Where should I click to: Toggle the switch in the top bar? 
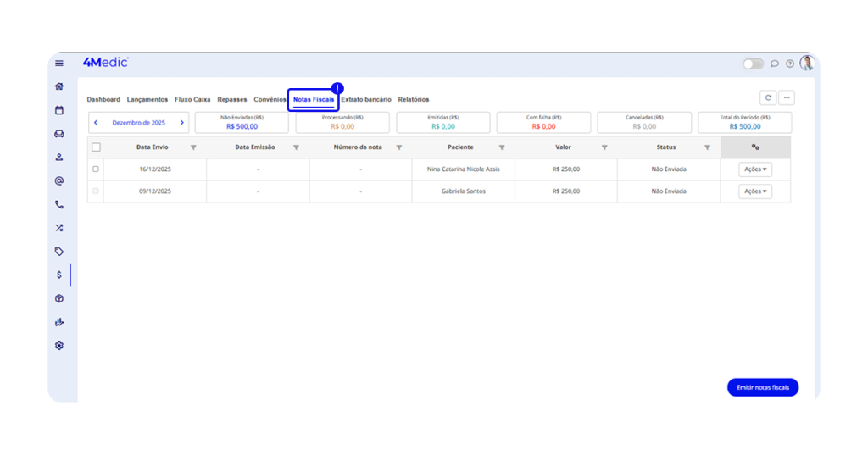pos(753,64)
